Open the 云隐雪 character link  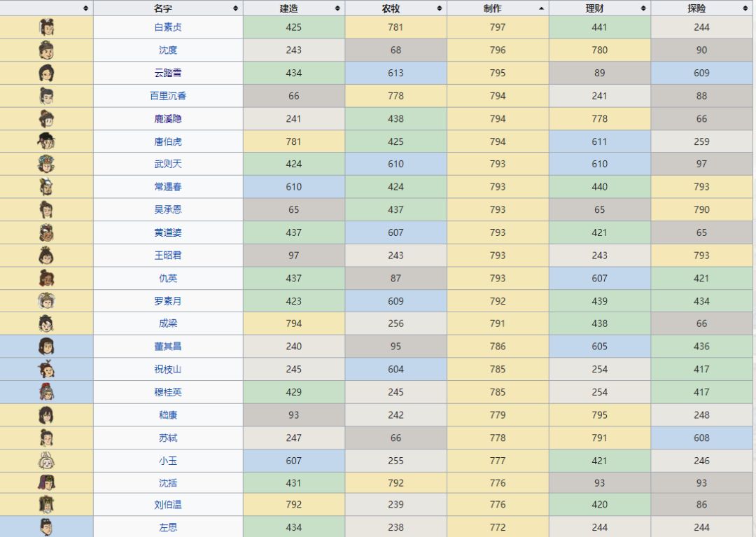coord(168,73)
